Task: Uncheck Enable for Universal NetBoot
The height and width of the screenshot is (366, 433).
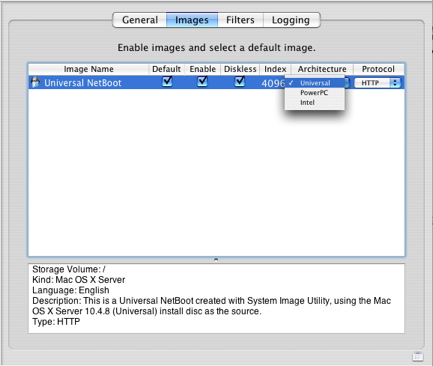Action: 202,81
